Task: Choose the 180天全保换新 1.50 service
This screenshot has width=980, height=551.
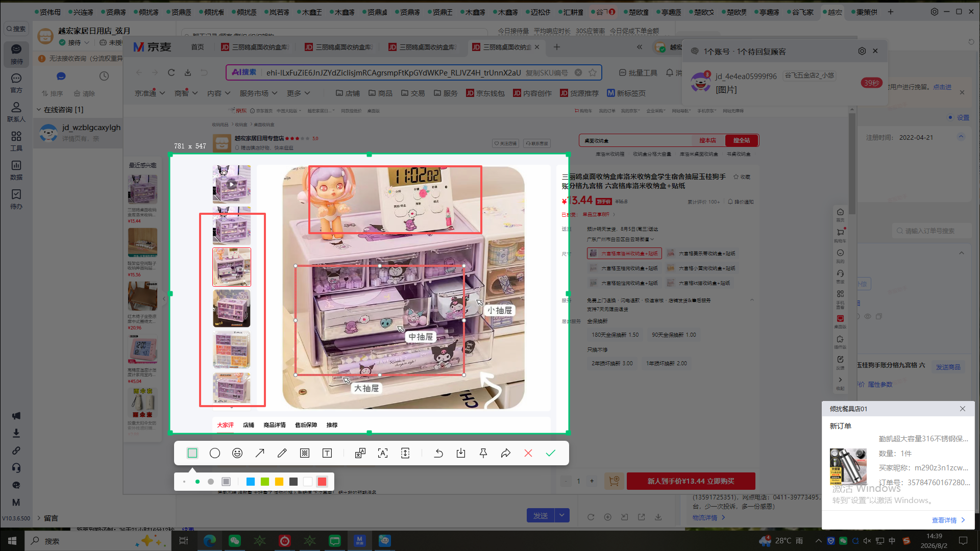Action: 615,335
